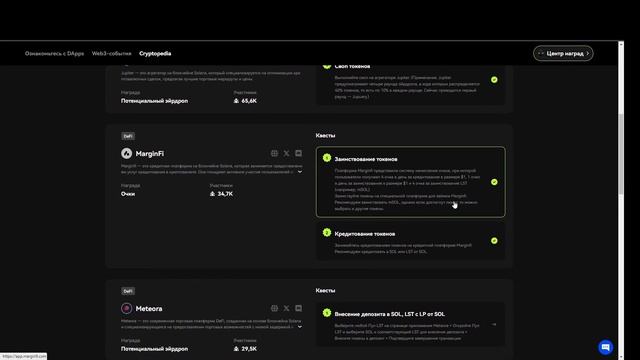
Task: Click the page vertical scrollbar thumb
Action: [x=621, y=154]
